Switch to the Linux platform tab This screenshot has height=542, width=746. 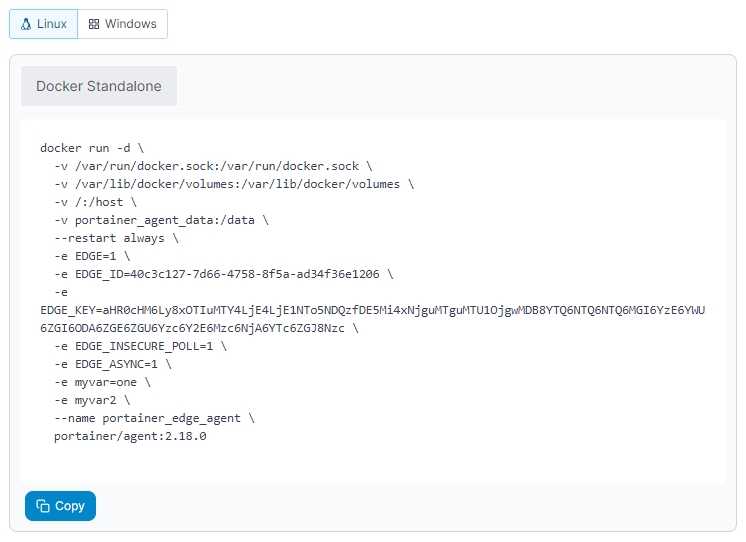pyautogui.click(x=44, y=24)
